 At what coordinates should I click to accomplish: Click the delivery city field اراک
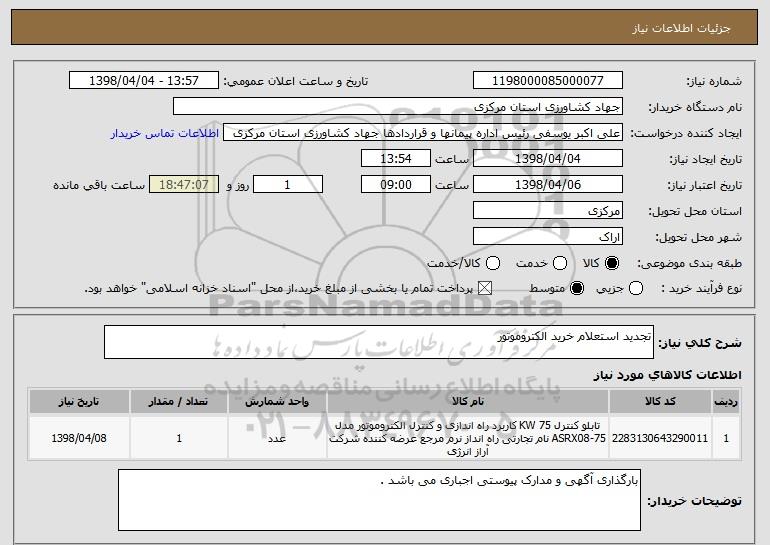point(548,237)
